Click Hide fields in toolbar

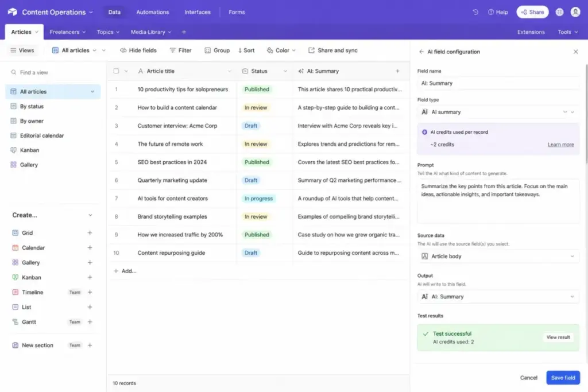138,50
